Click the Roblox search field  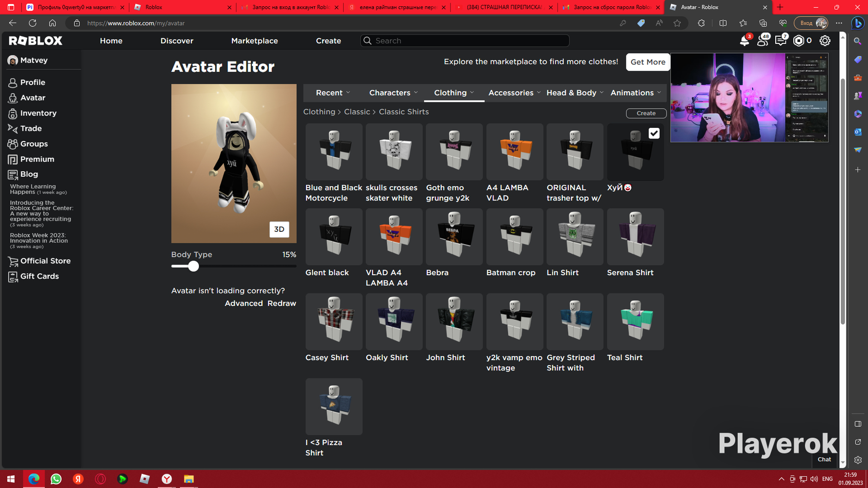[465, 41]
